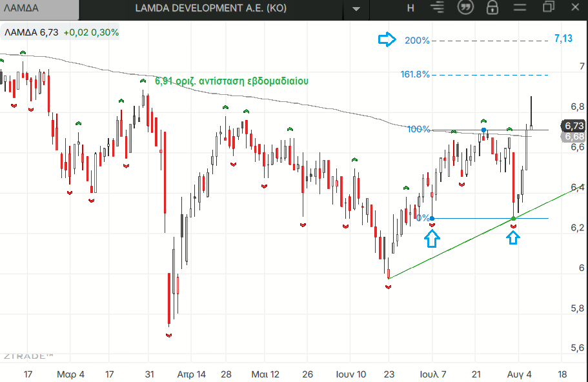Screen dimensions: 588x382
Task: Click the blue right arrow near 200%
Action: (387, 39)
